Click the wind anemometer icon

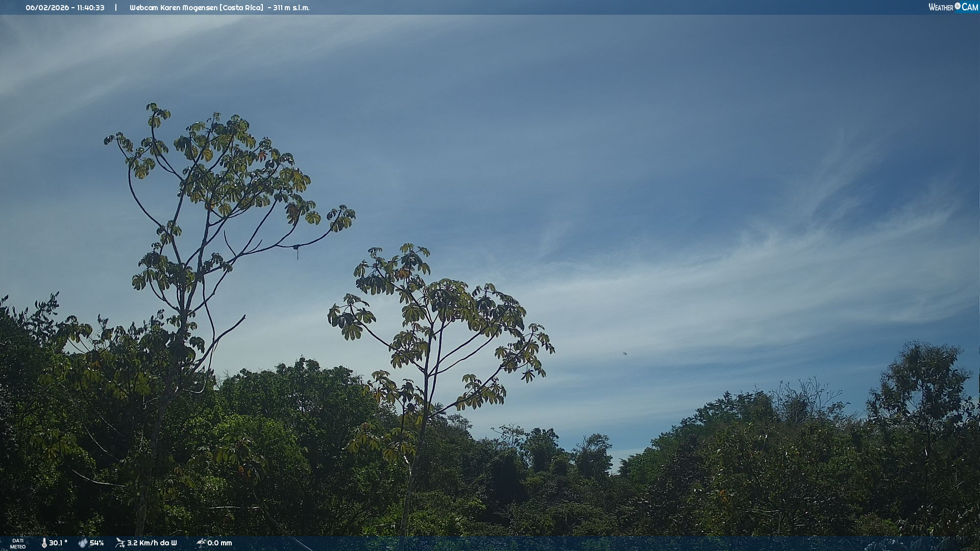[120, 543]
